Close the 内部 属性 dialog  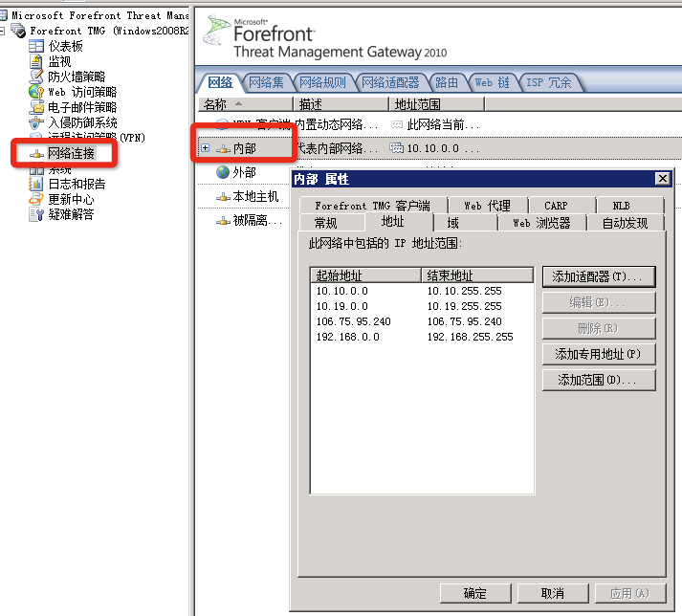coord(663,178)
